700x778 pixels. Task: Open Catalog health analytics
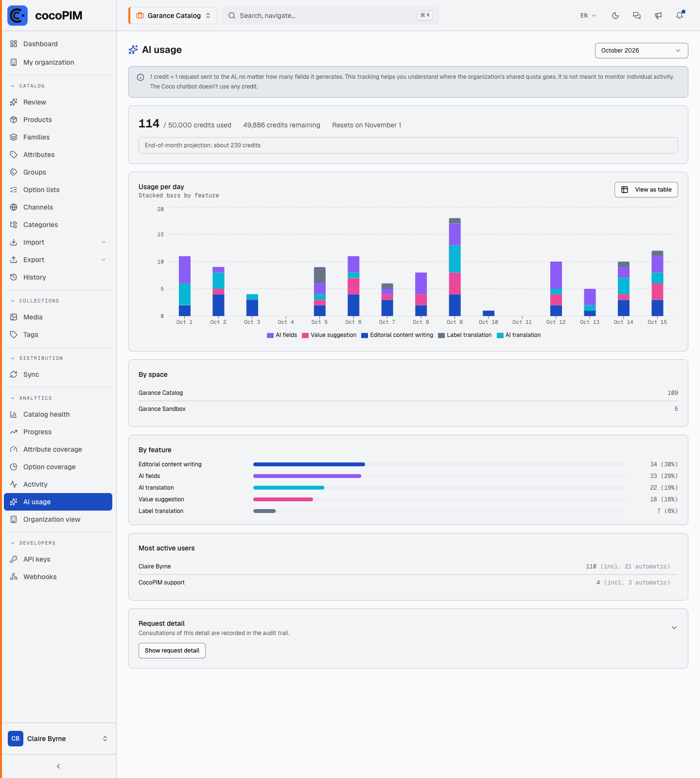[x=58, y=414]
